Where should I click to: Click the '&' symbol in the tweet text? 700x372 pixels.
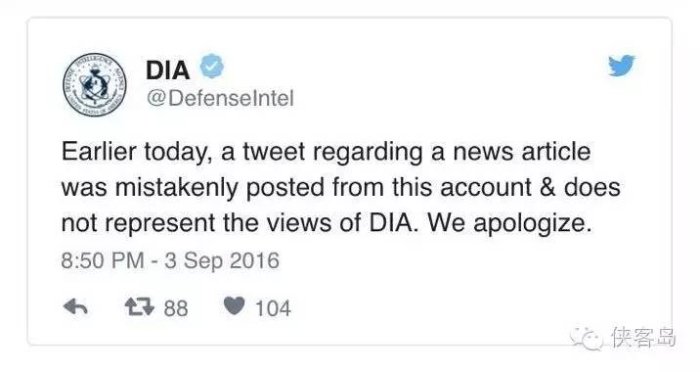click(x=547, y=187)
